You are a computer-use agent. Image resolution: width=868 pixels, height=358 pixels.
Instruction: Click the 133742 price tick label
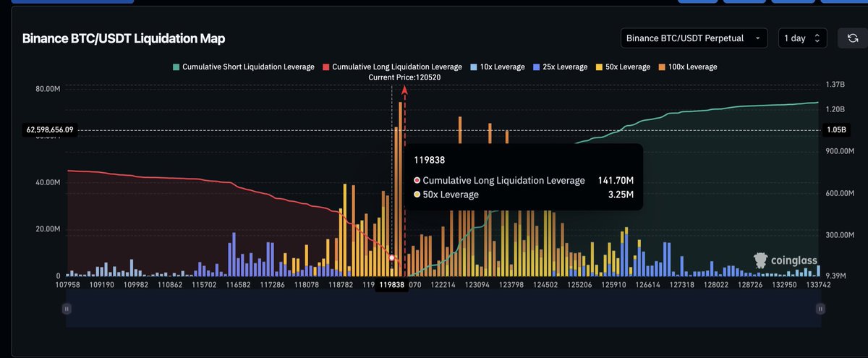819,285
